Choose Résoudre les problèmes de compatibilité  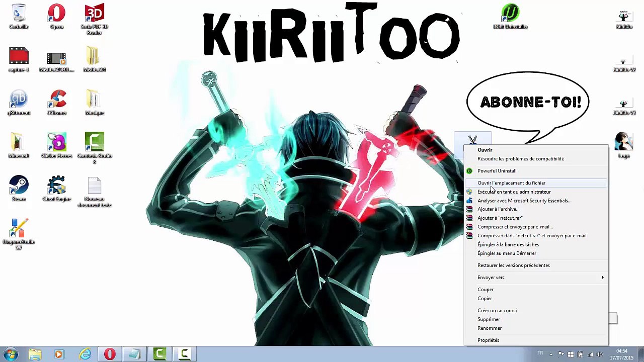point(536,159)
